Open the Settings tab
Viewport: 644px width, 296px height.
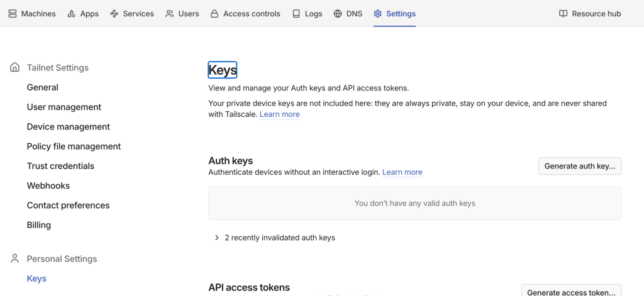coord(394,13)
